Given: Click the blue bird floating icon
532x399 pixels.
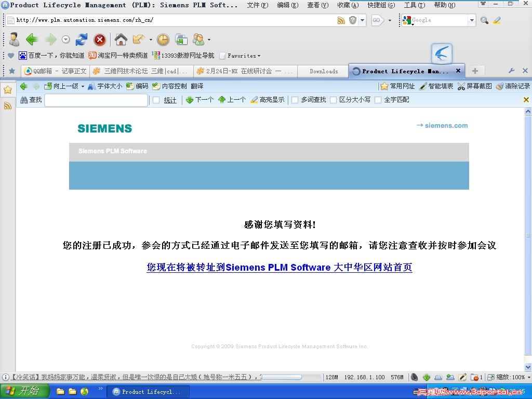Looking at the screenshot, I should tap(442, 54).
